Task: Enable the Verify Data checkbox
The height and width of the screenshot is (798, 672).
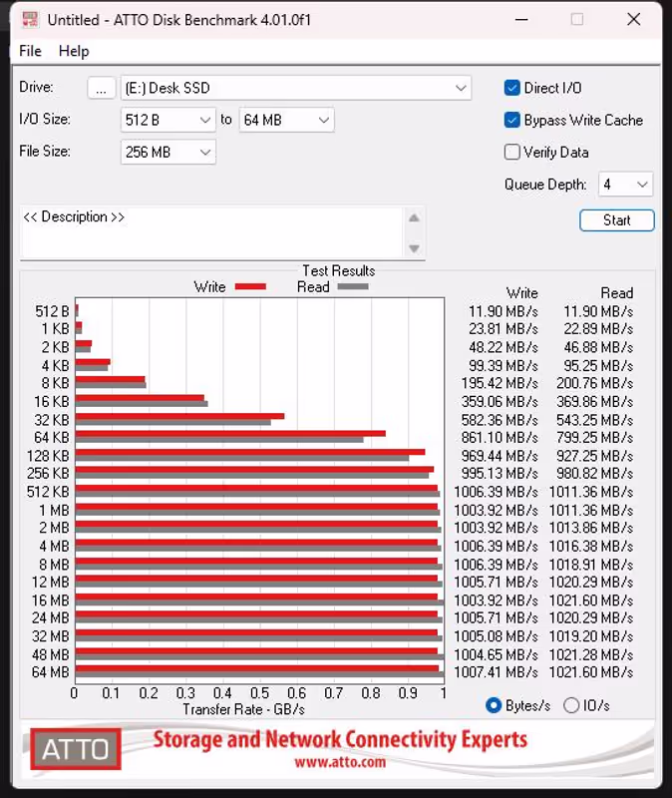Action: coord(512,152)
